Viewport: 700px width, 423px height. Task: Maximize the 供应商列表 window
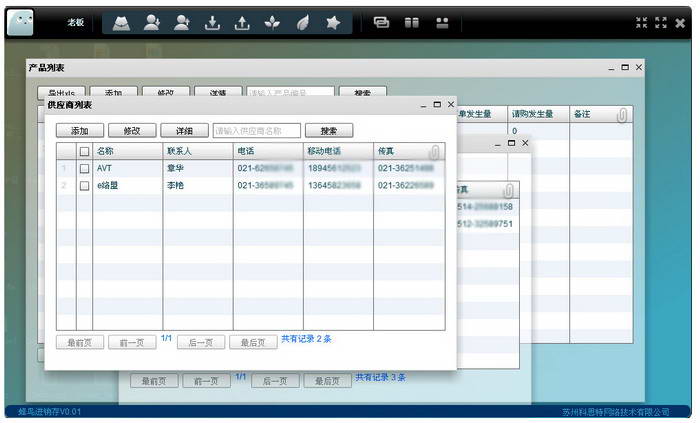(x=437, y=104)
